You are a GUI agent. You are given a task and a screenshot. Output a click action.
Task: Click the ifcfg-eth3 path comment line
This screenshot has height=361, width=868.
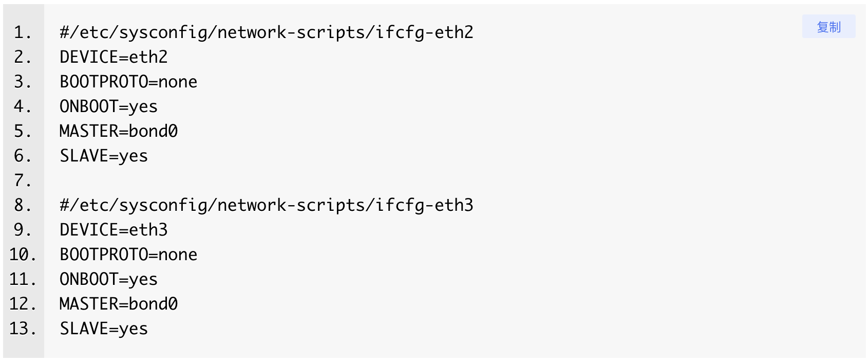click(266, 205)
